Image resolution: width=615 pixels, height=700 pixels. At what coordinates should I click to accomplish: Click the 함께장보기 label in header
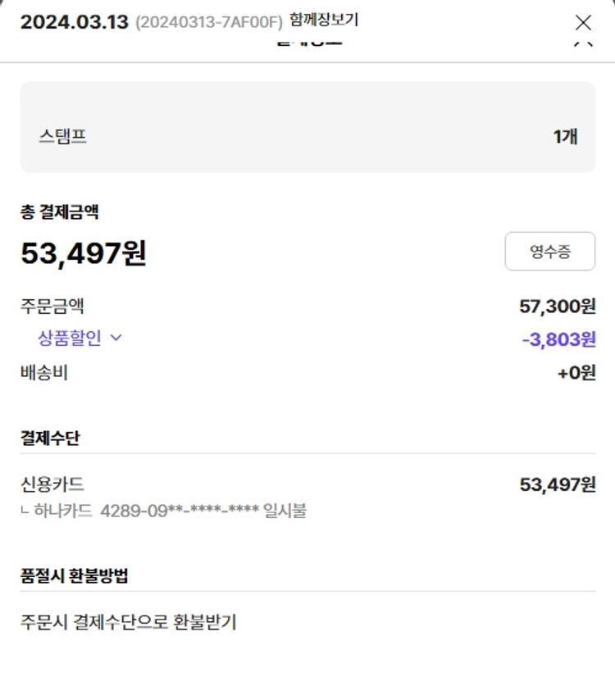pos(324,20)
